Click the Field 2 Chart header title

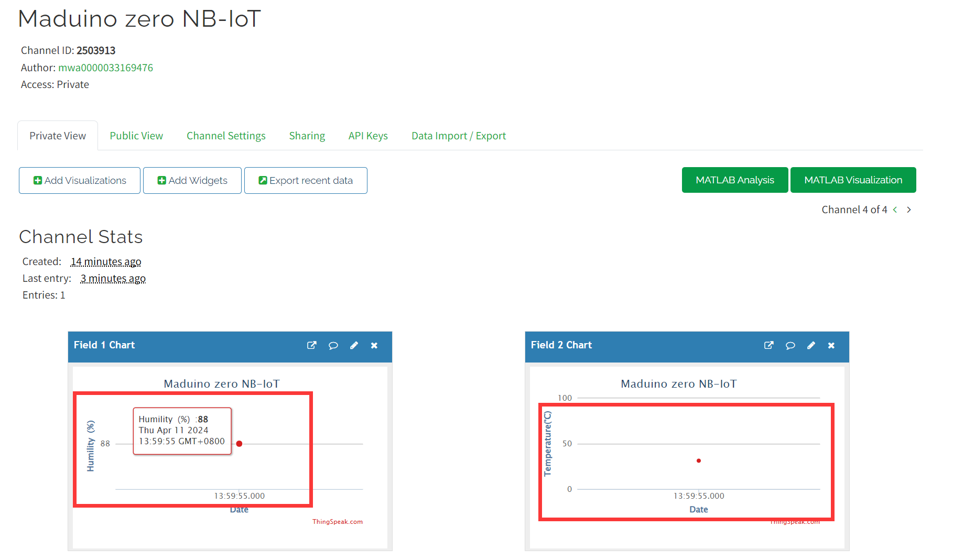click(x=561, y=345)
